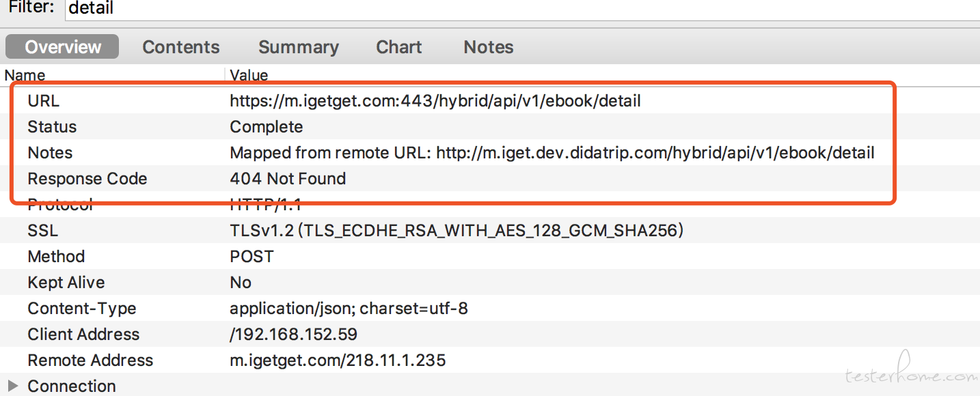The height and width of the screenshot is (396, 980).
Task: Select the Remote Address row
Action: coord(490,360)
